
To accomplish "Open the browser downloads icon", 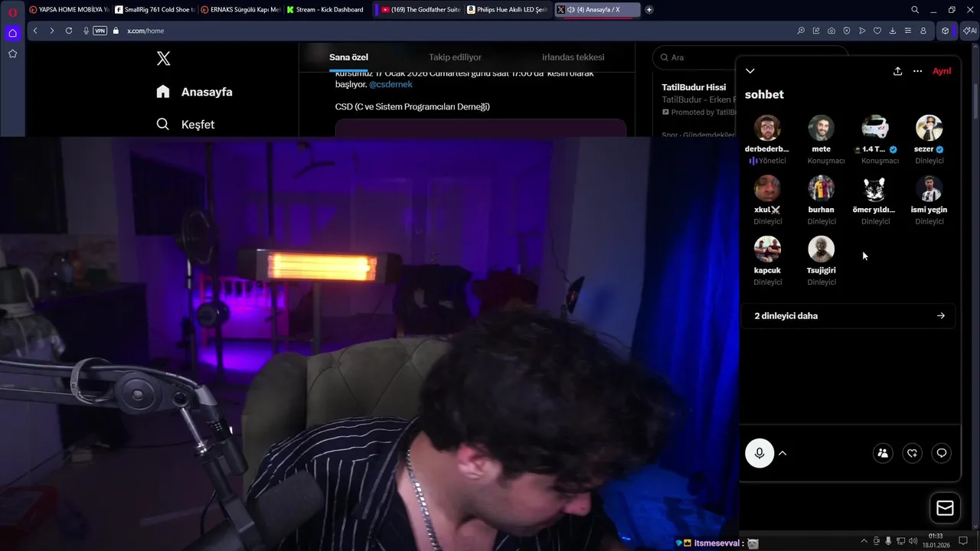I will tap(893, 31).
